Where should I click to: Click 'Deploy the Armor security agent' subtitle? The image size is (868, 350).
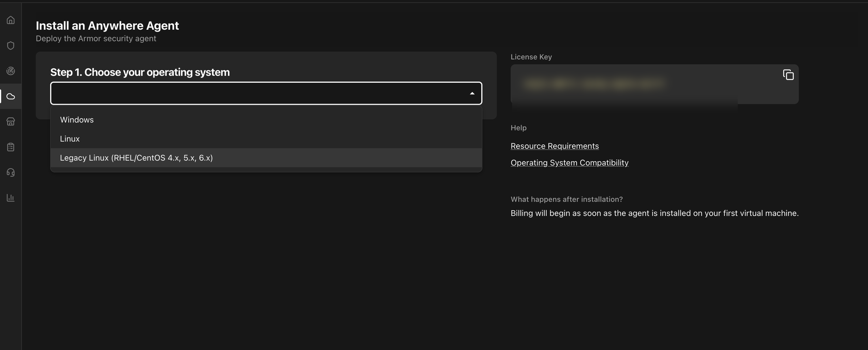click(96, 38)
